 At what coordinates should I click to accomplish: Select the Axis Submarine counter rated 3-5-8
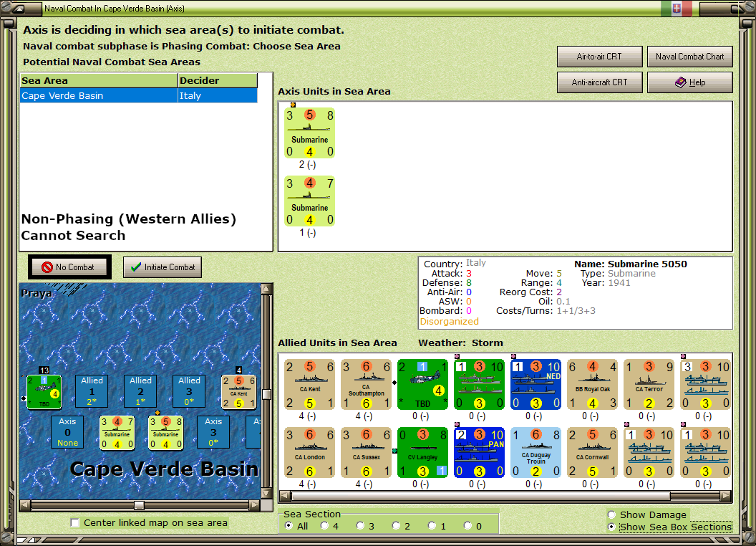click(309, 133)
